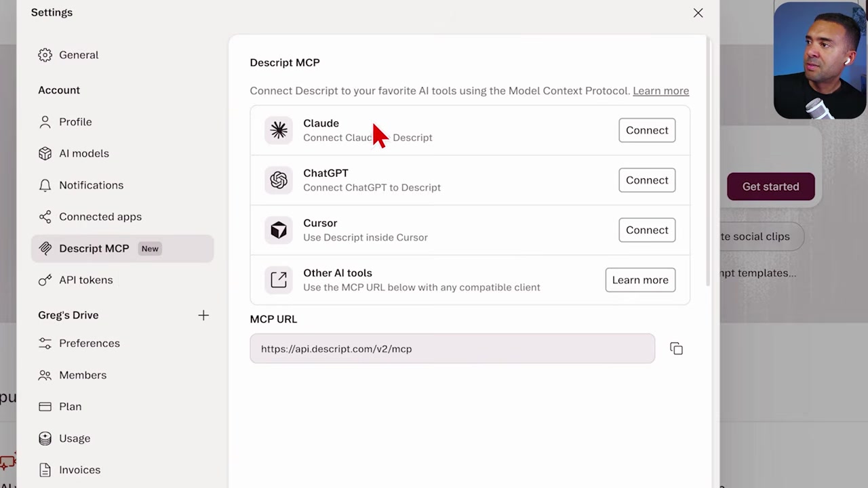Click the Settings dialog title

52,12
